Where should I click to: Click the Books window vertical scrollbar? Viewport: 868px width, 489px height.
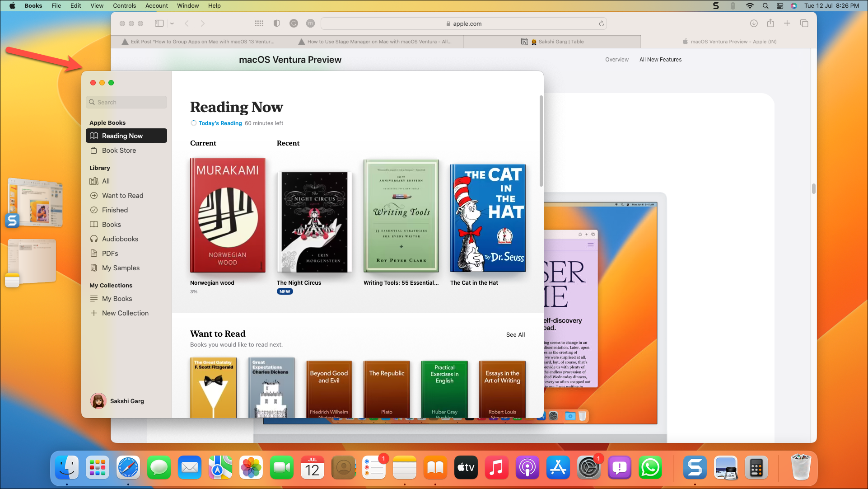541,141
